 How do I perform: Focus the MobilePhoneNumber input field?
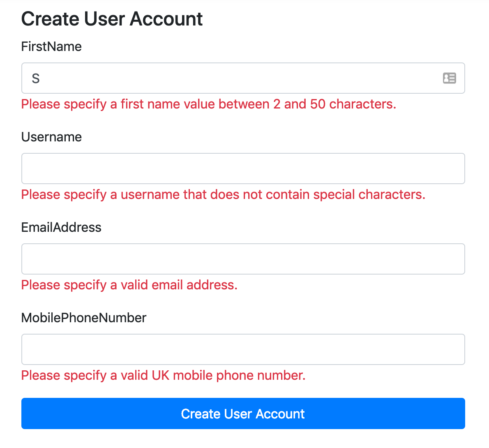(243, 349)
